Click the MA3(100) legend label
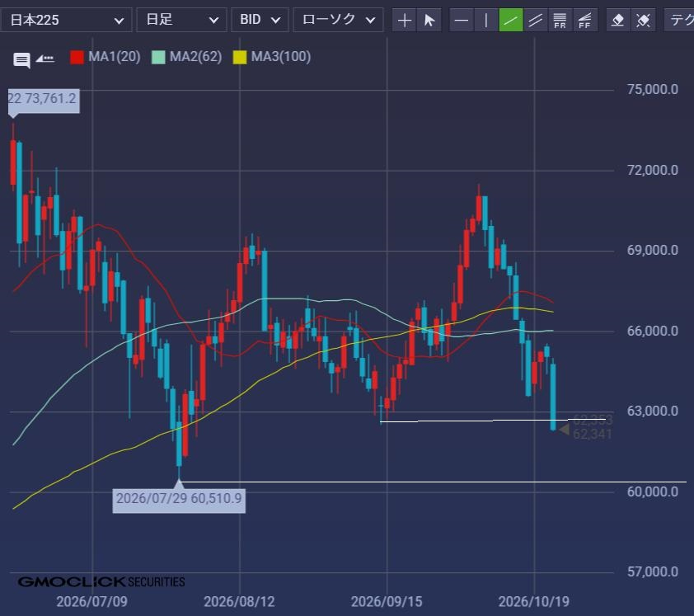 pos(280,57)
